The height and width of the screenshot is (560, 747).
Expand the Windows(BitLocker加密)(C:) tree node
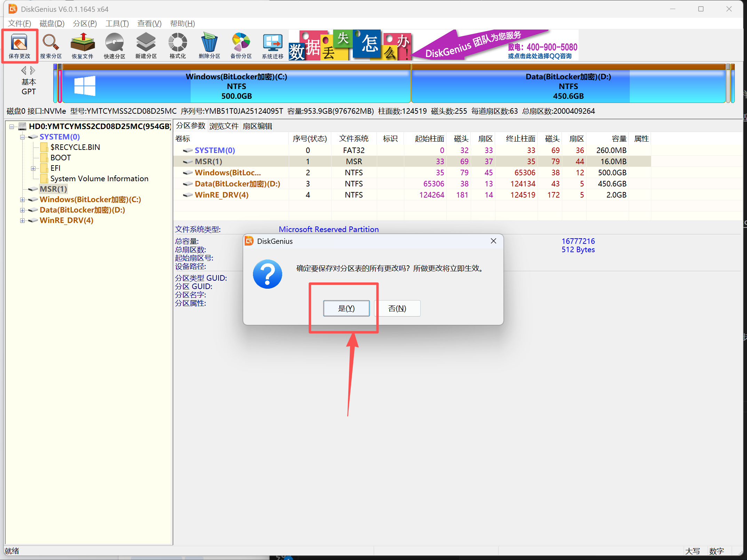(22, 200)
